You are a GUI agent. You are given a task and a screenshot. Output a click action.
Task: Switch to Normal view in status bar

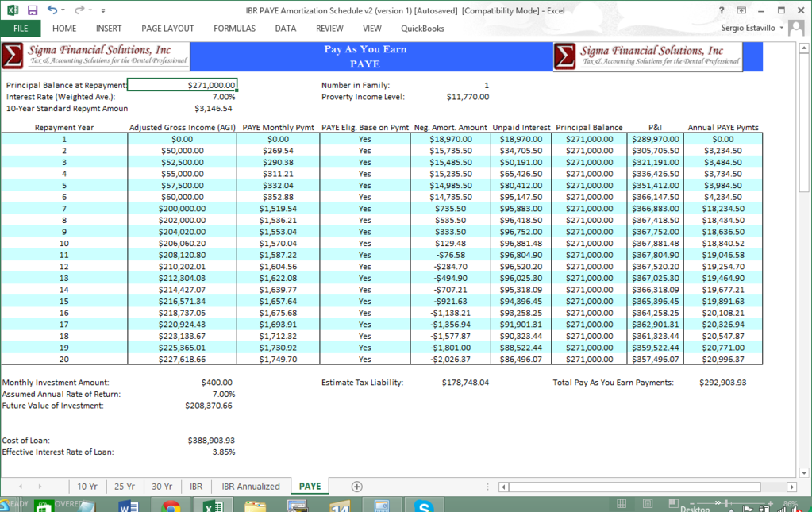tap(622, 503)
